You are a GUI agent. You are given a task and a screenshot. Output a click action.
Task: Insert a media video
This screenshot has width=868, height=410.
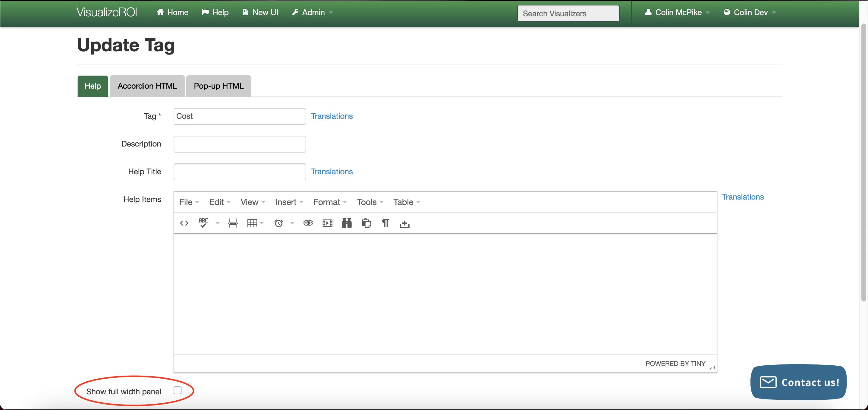tap(327, 223)
